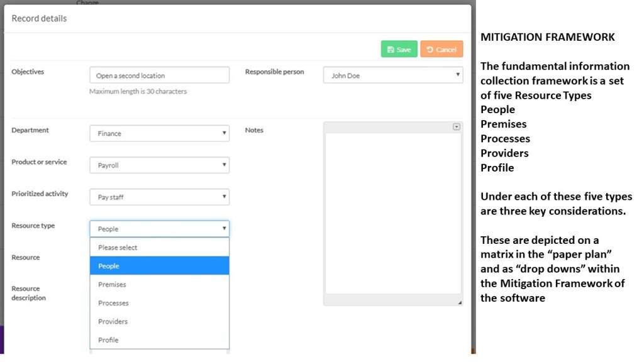This screenshot has width=644, height=362.
Task: Open the Responsible person dropdown
Action: point(392,75)
